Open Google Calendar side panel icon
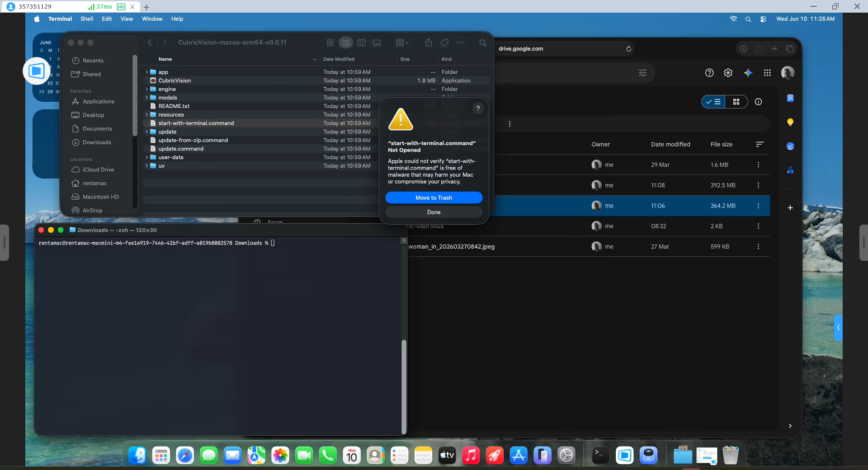 pyautogui.click(x=790, y=98)
